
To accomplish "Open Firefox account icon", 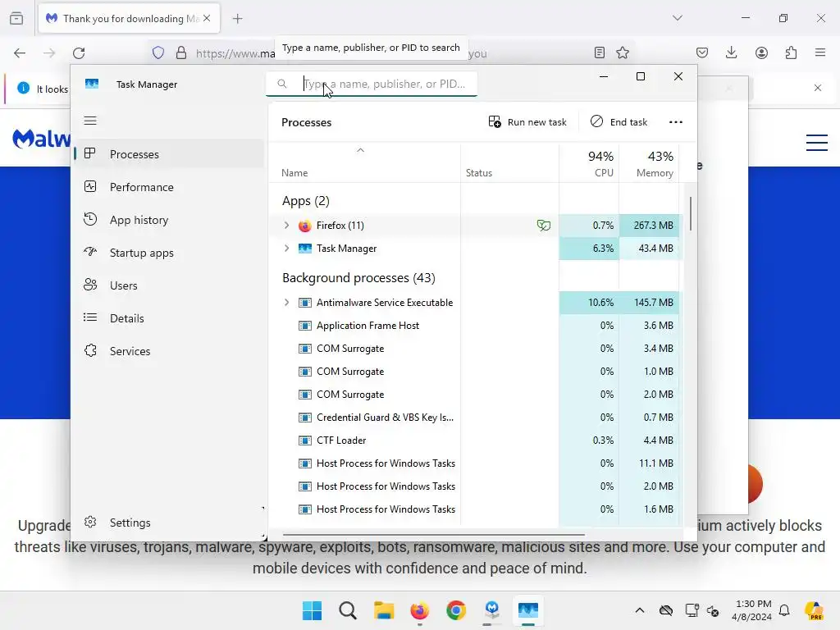I will point(761,52).
